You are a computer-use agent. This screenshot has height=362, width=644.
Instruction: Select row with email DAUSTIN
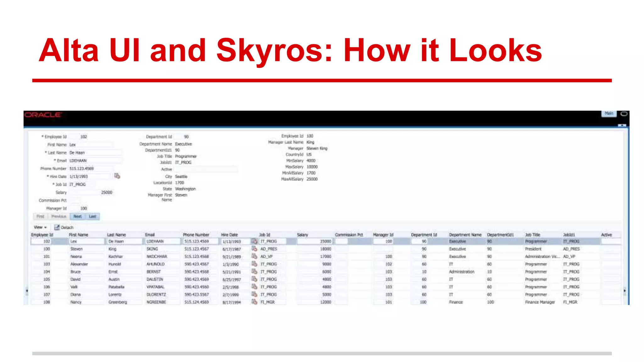coord(326,279)
